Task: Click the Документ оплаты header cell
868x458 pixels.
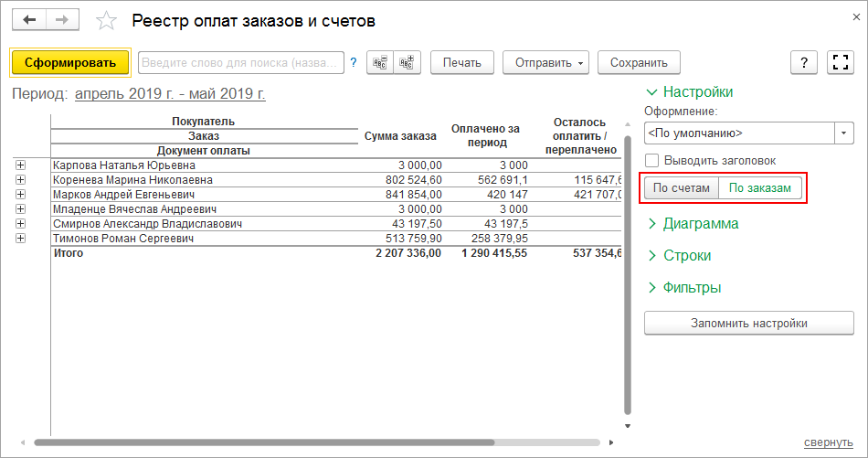Action: click(x=203, y=151)
